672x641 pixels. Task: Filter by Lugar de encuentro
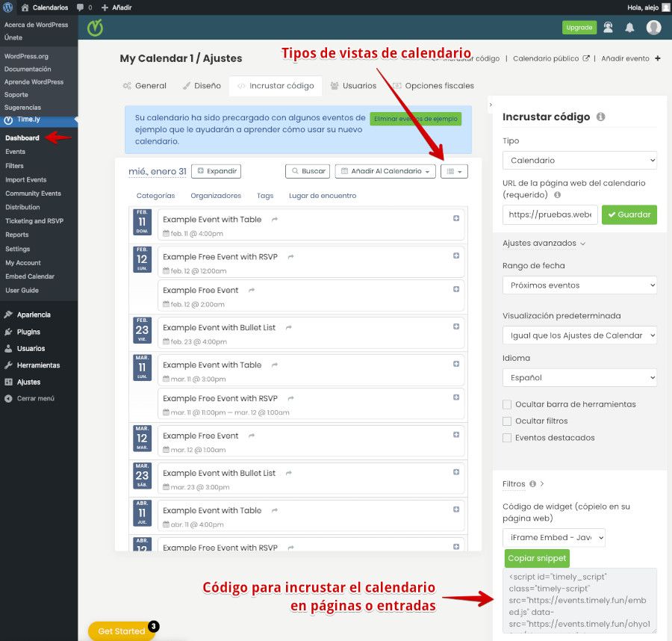point(323,196)
